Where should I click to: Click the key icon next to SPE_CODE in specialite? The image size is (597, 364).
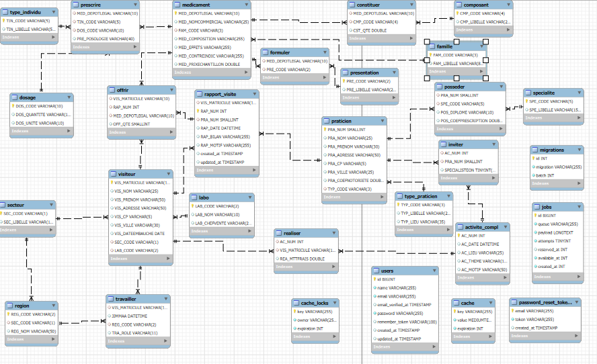[528, 101]
